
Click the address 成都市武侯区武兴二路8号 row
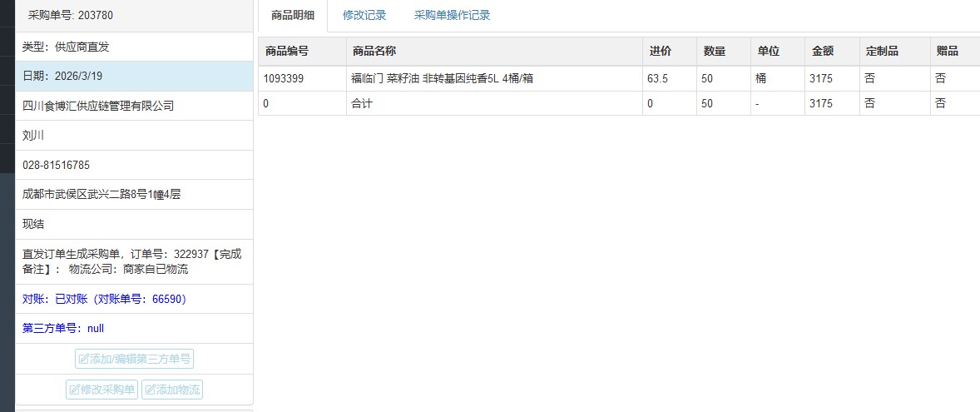[101, 194]
